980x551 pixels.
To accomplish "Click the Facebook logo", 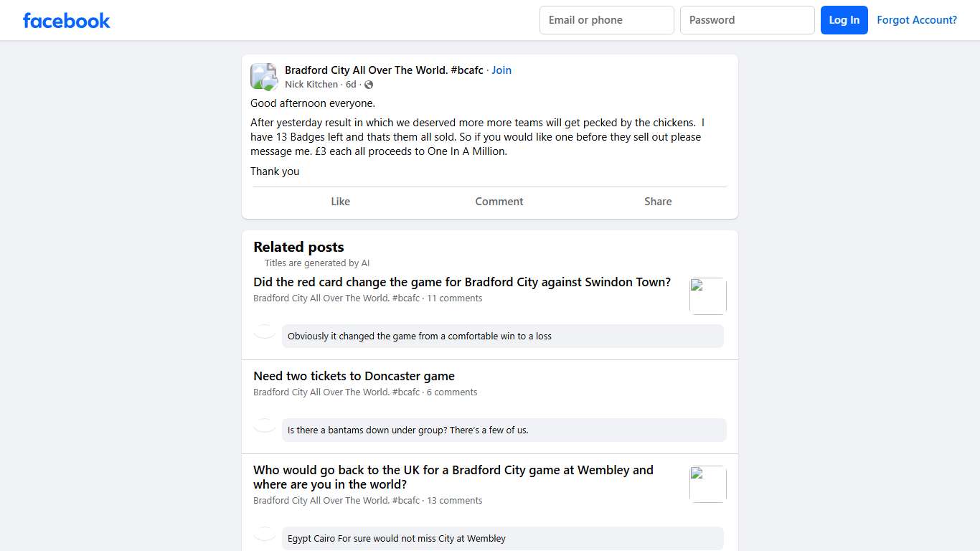I will pos(67,20).
